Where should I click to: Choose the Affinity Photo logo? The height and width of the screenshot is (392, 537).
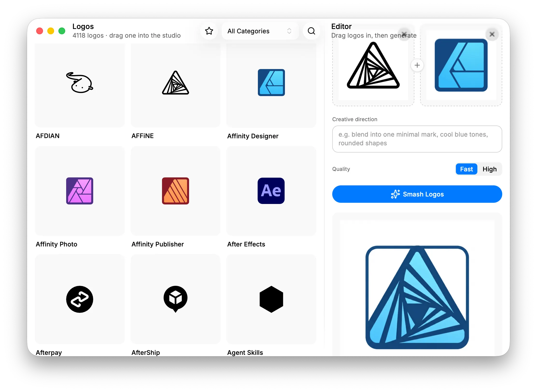(x=80, y=191)
